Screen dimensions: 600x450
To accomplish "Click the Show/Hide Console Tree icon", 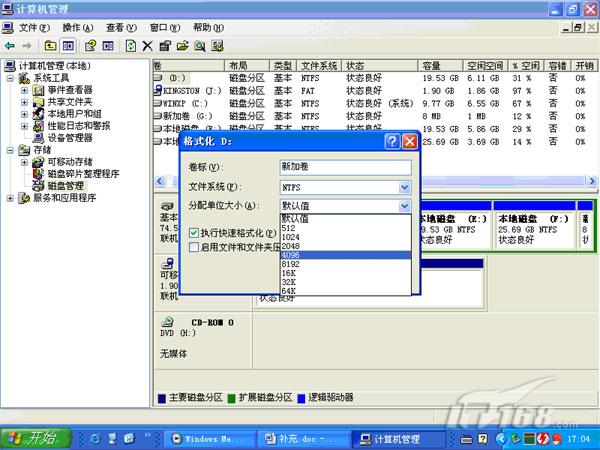I will click(69, 45).
